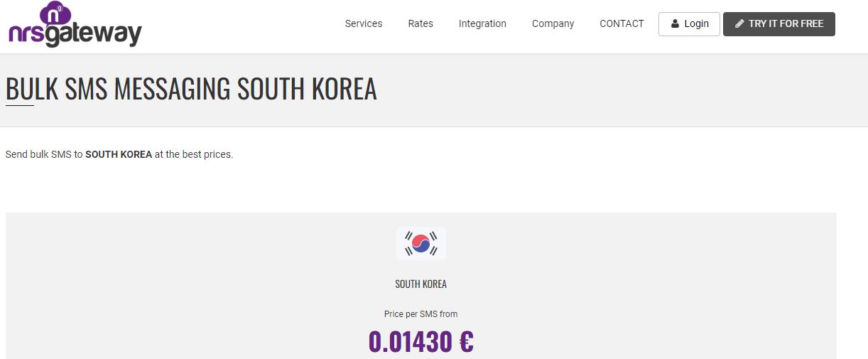Click the 0.01430 € price text
Viewport: 868px width, 359px height.
(x=421, y=342)
